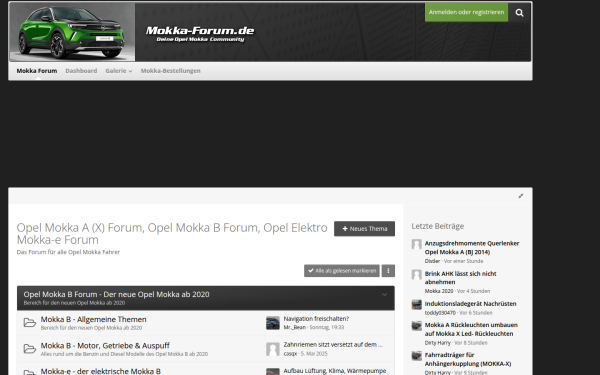Click Anmelden oder registrieren button

[x=466, y=12]
